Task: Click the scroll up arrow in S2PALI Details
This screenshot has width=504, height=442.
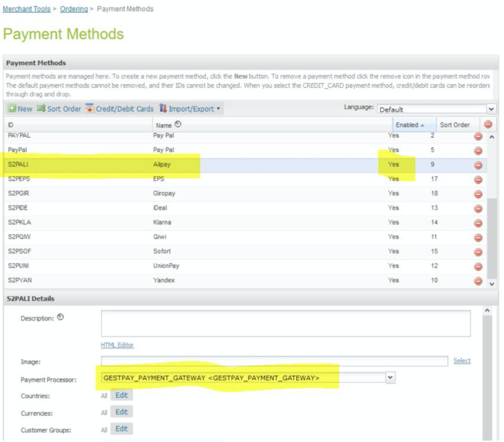Action: (487, 311)
